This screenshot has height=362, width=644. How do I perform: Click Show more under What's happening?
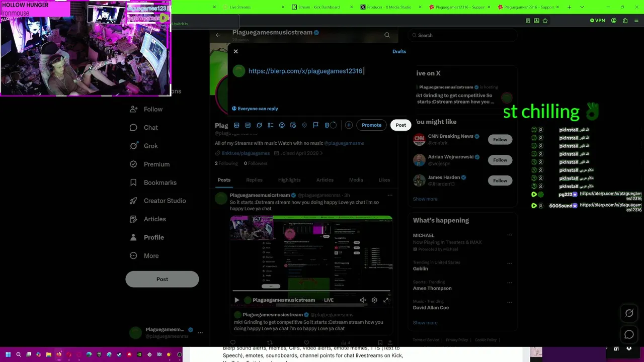(425, 323)
